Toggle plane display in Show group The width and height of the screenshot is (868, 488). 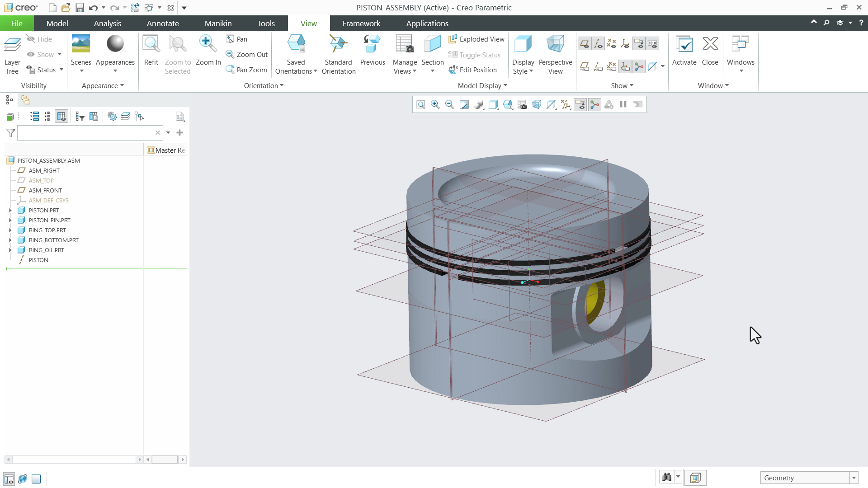pos(584,44)
